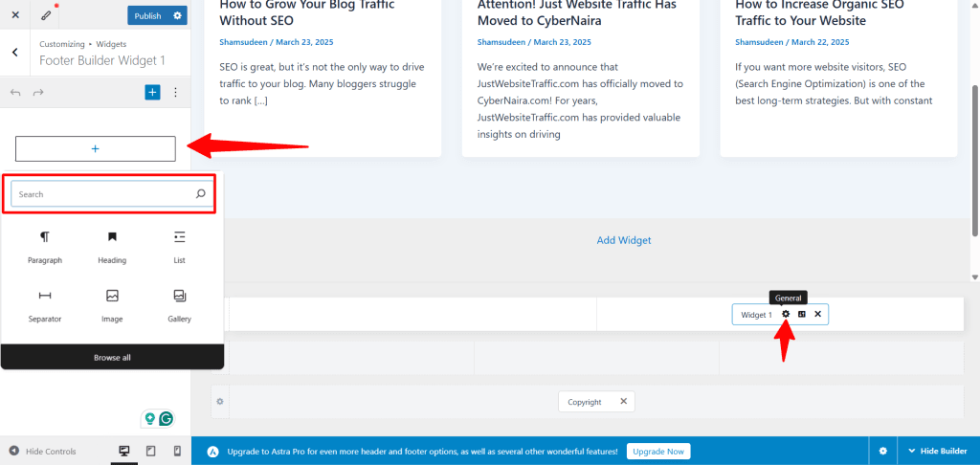Switch preview to mobile view
The width and height of the screenshot is (980, 465).
177,451
